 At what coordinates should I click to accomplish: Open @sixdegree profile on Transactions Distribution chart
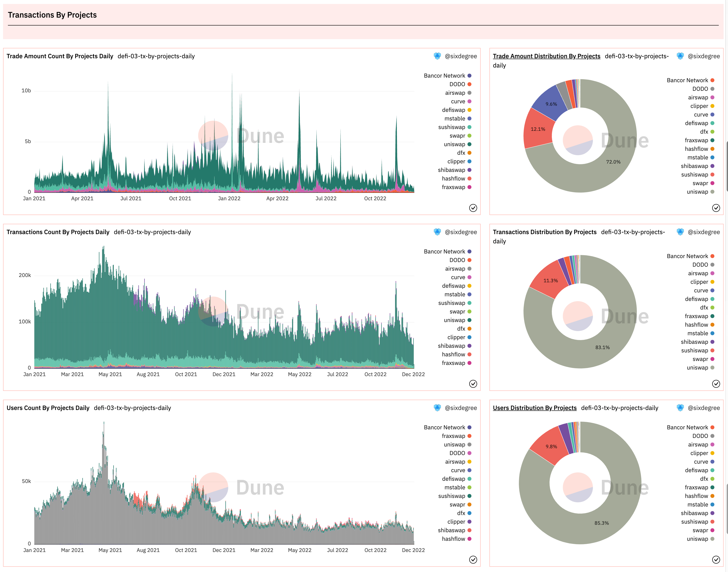coord(704,232)
